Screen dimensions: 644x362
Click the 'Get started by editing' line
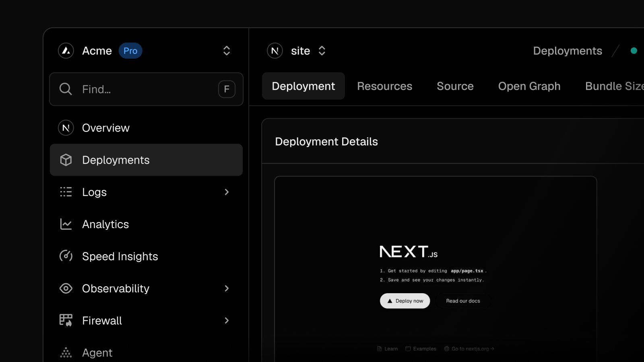point(433,271)
